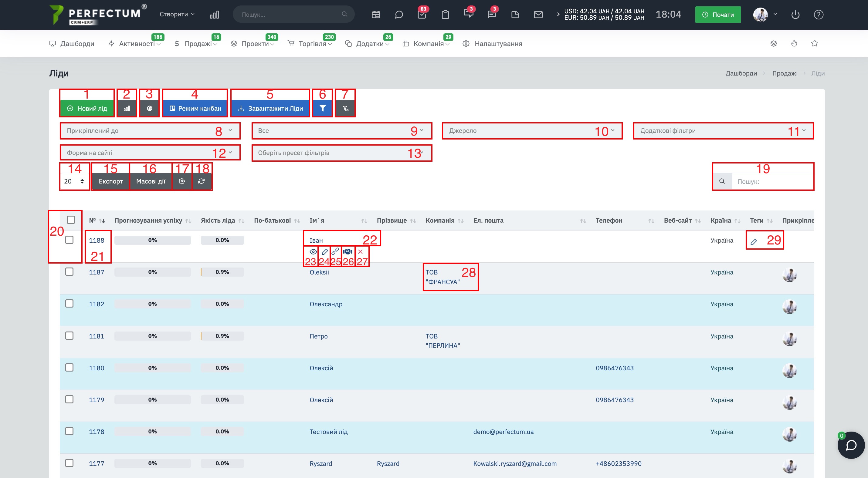
Task: Click the green Почати button
Action: 718,15
